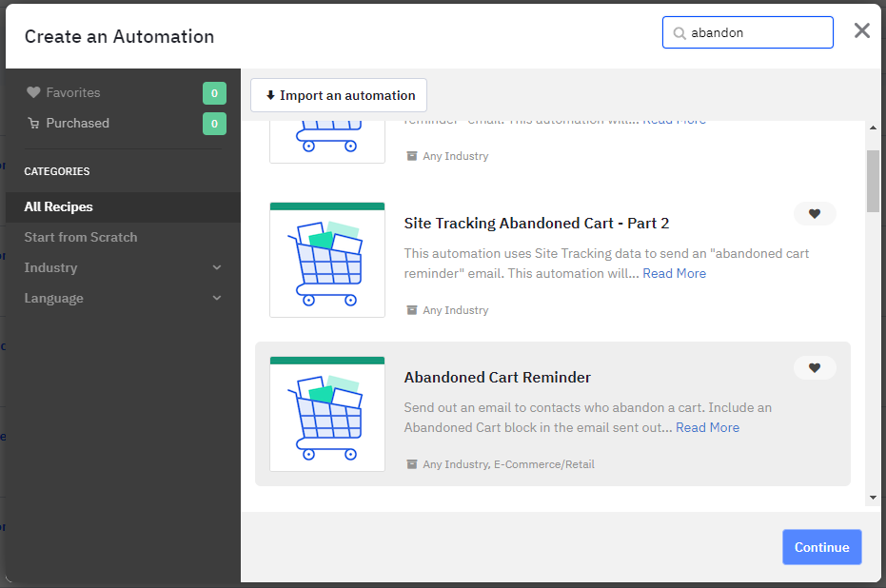Click the Favorites heart icon in sidebar
Screen dimensions: 886x588
point(33,92)
